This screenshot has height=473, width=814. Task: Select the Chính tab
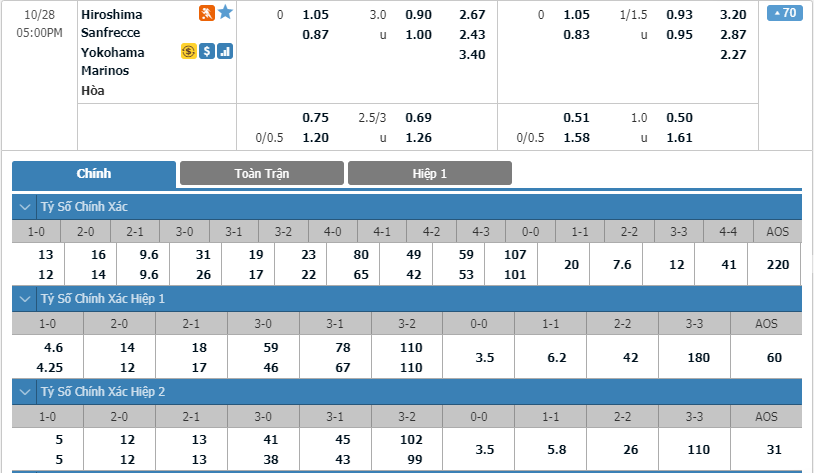94,174
